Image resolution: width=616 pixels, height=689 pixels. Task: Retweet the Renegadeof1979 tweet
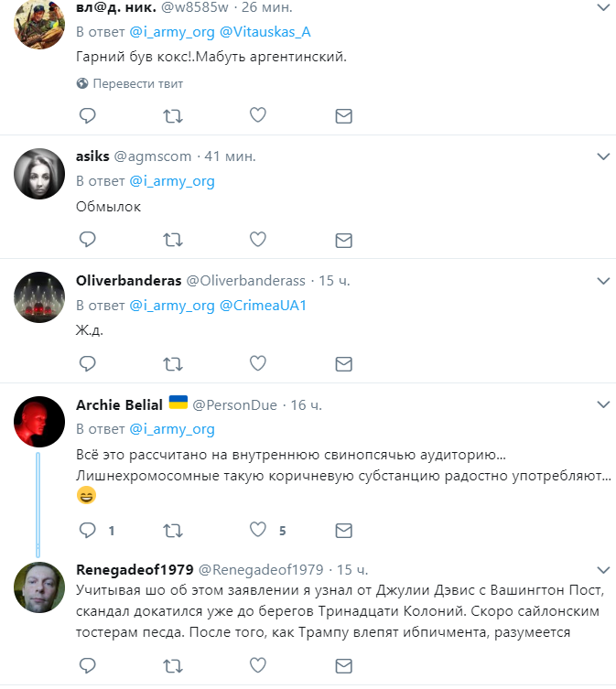point(172,664)
